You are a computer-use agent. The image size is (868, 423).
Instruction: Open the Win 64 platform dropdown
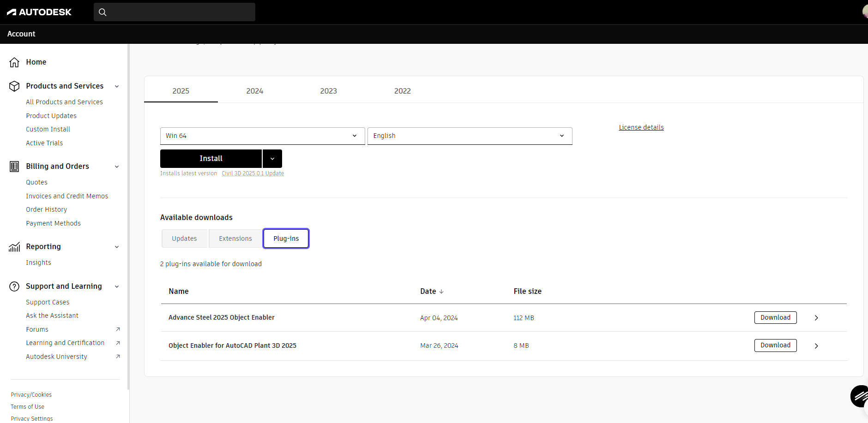pyautogui.click(x=262, y=136)
